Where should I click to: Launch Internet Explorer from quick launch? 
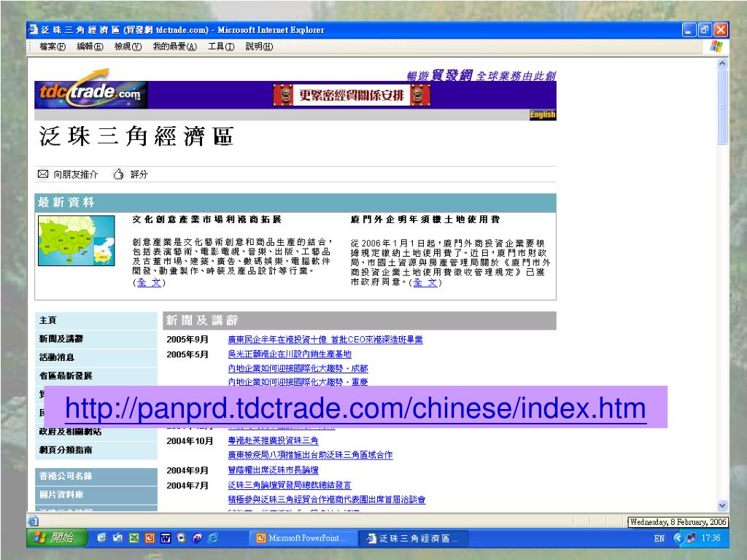click(x=101, y=538)
